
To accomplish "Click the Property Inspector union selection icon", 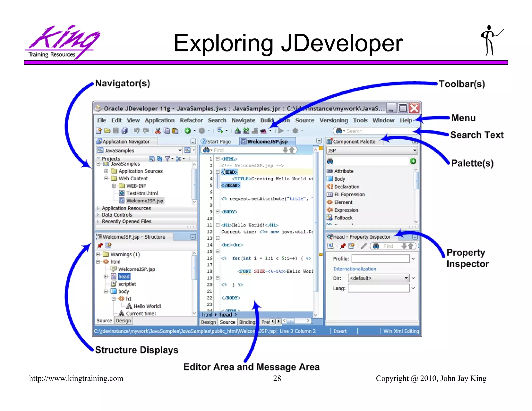I will coord(330,246).
